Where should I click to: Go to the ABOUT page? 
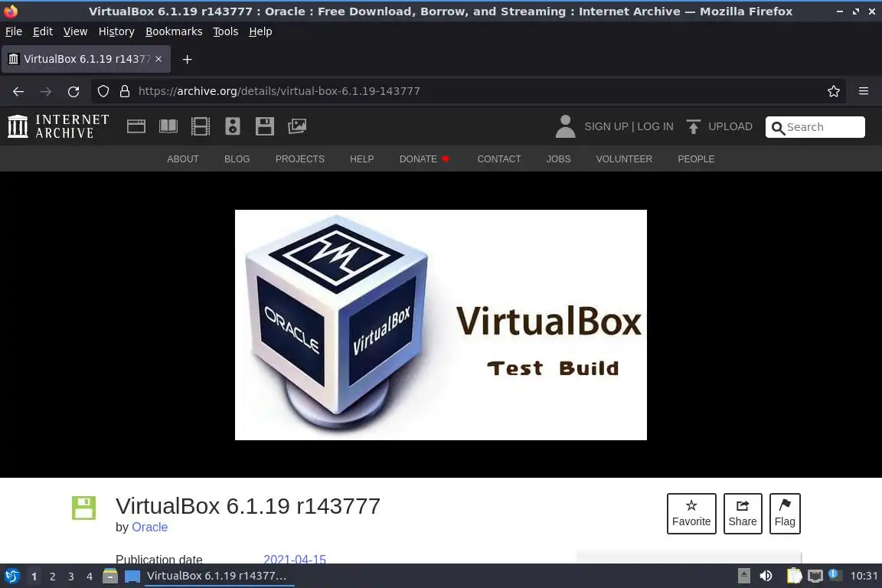tap(183, 159)
